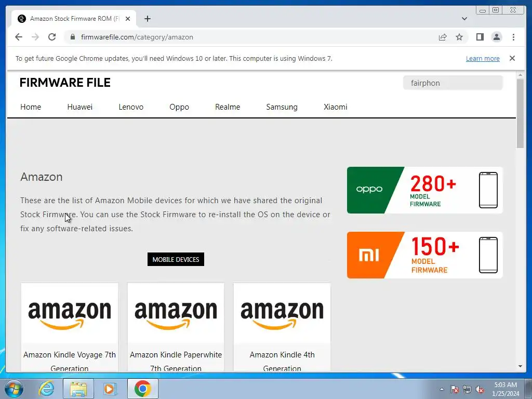The height and width of the screenshot is (399, 532).
Task: Open the Oppo 280+ model firmware banner
Action: pyautogui.click(x=425, y=190)
